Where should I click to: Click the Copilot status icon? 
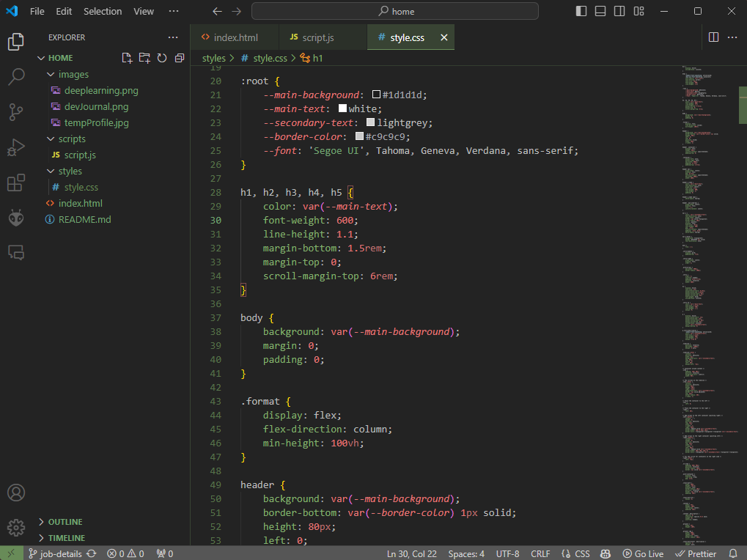(605, 553)
